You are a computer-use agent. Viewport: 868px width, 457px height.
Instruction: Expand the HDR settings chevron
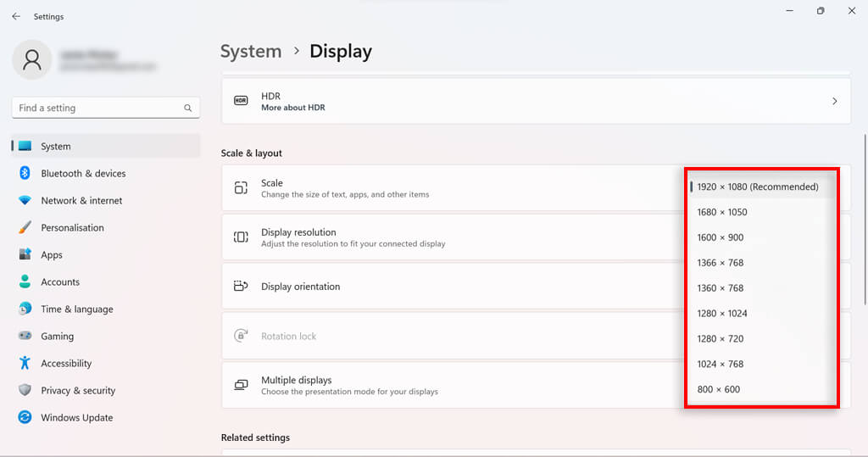(x=834, y=102)
